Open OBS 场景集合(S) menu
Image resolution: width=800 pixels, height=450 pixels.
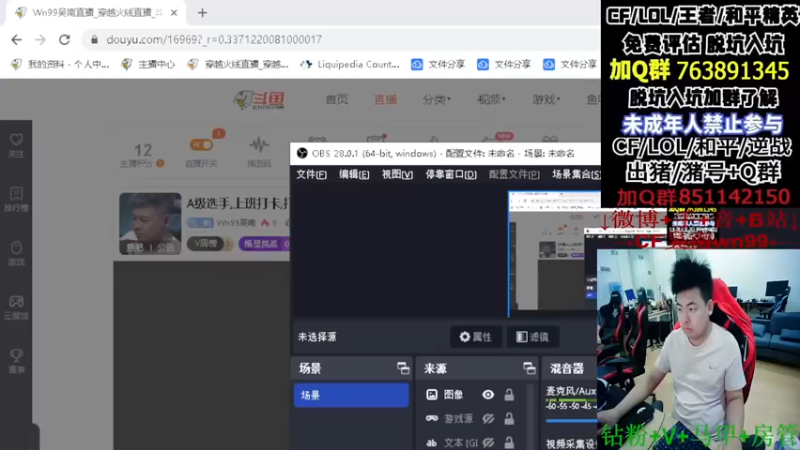[x=576, y=174]
